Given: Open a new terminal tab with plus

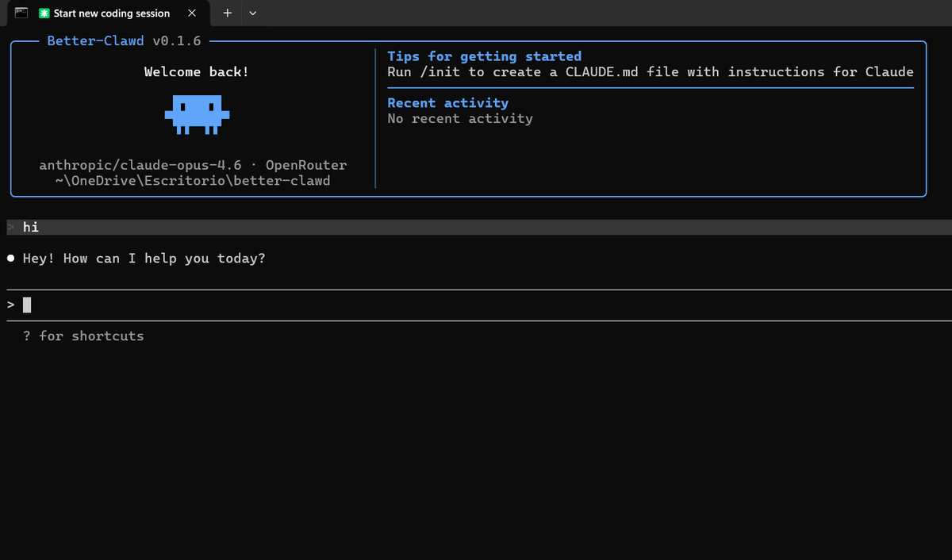Looking at the screenshot, I should (228, 13).
